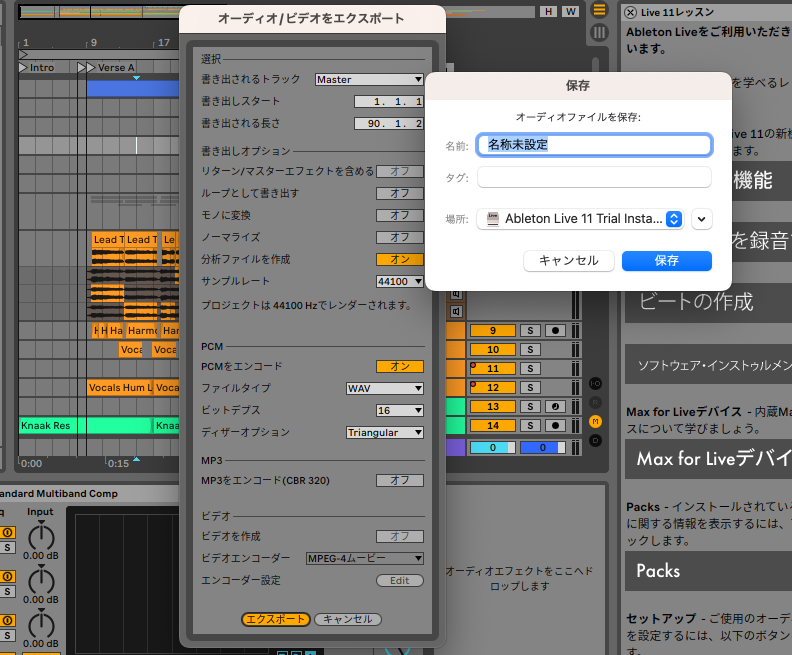
Task: Toggle top Multiband Comp band activator
Action: click(8, 532)
